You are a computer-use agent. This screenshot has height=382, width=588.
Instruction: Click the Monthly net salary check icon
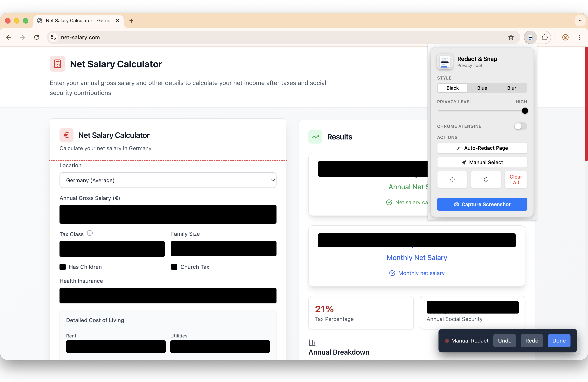(x=392, y=273)
